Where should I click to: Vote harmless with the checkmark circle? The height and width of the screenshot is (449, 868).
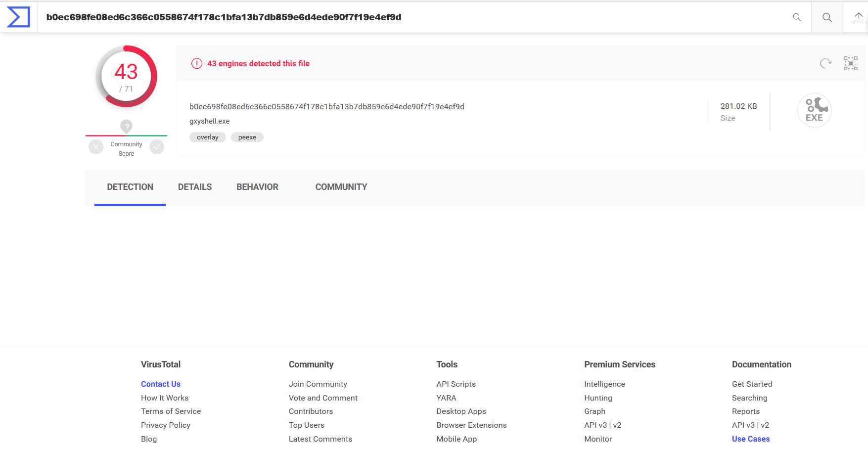coord(157,147)
